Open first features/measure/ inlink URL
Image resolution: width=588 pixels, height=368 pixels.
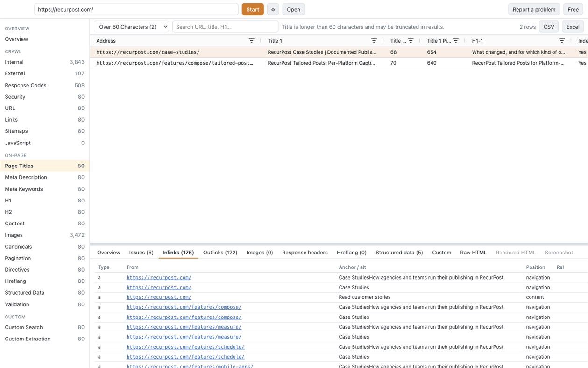tap(184, 327)
